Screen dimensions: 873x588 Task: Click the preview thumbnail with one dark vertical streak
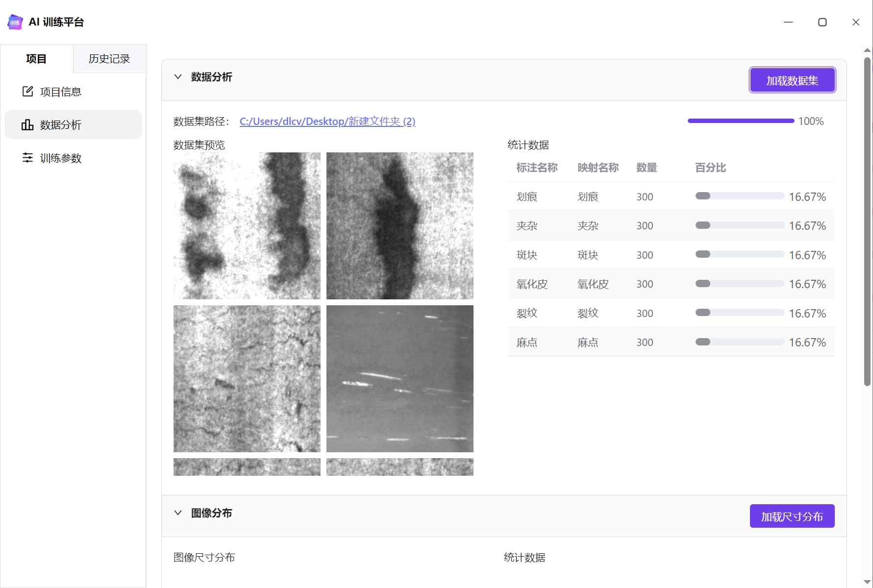[400, 226]
